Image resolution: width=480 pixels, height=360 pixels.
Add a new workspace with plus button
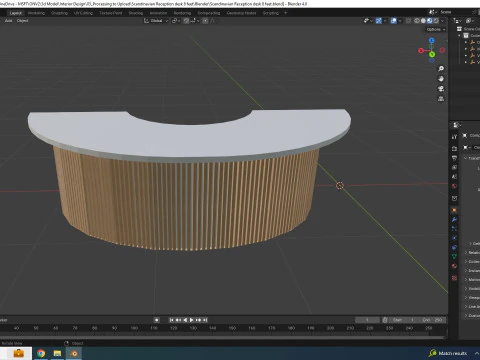pos(285,13)
